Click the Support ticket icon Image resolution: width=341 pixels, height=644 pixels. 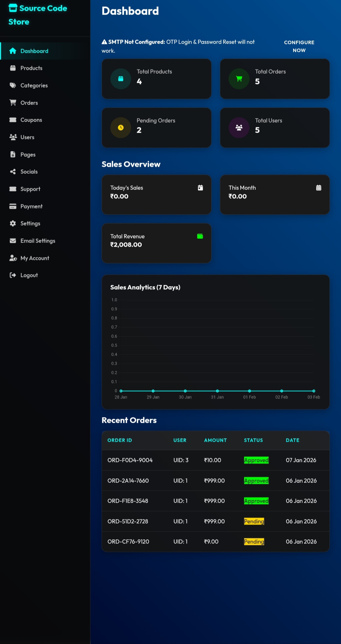point(13,189)
